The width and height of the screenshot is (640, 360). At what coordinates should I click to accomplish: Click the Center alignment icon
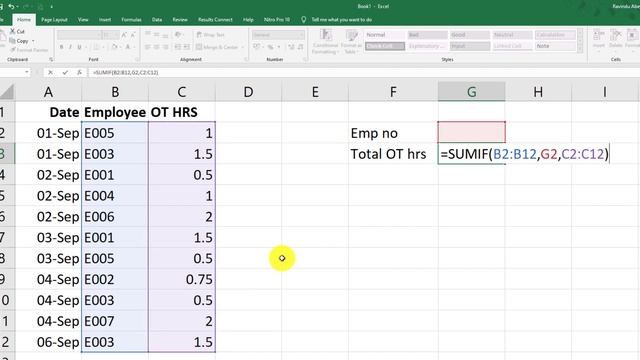pos(157,47)
